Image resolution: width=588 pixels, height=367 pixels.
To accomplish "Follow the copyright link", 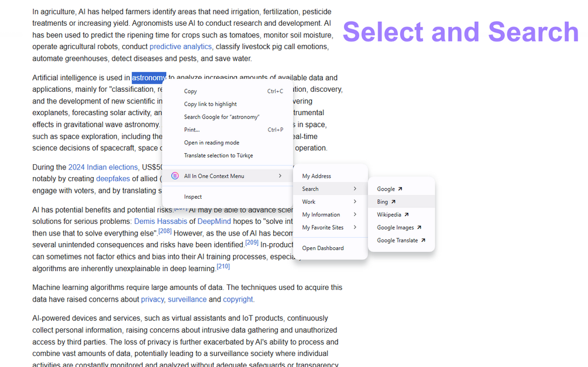I will click(238, 299).
